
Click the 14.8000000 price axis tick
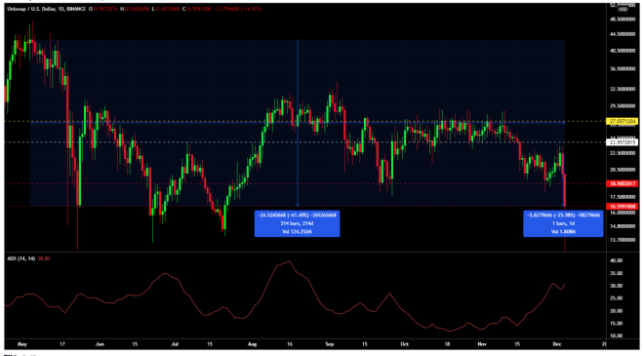pos(624,226)
